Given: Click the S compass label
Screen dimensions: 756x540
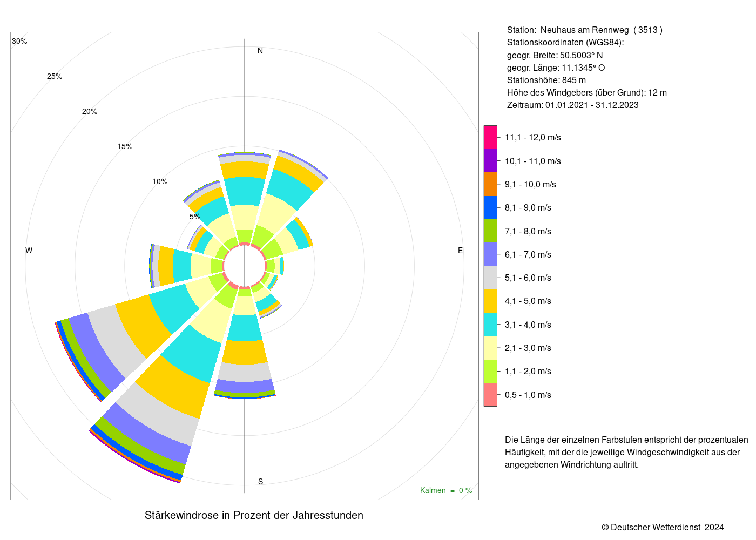Looking at the screenshot, I should pyautogui.click(x=260, y=482).
